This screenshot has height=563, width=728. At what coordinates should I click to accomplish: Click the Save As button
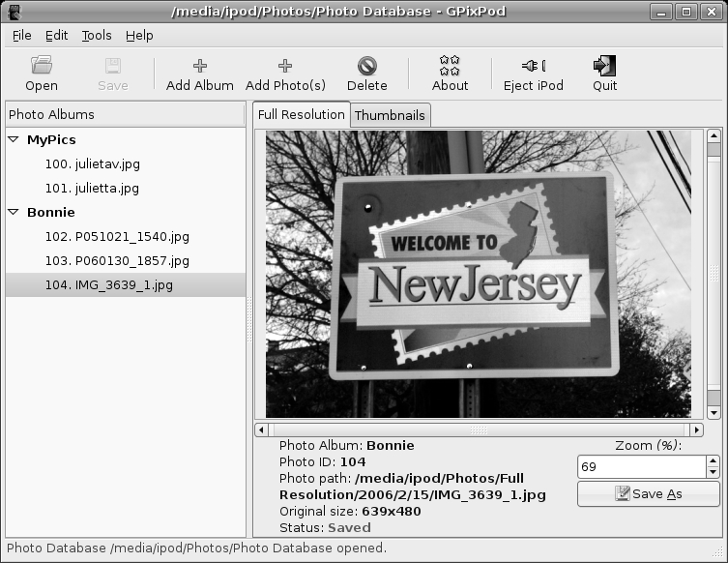coord(648,493)
